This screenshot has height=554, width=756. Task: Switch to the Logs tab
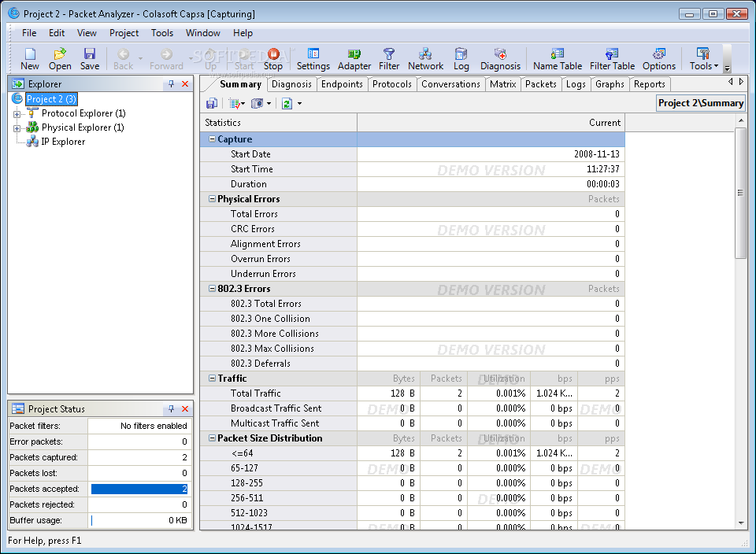coord(576,84)
